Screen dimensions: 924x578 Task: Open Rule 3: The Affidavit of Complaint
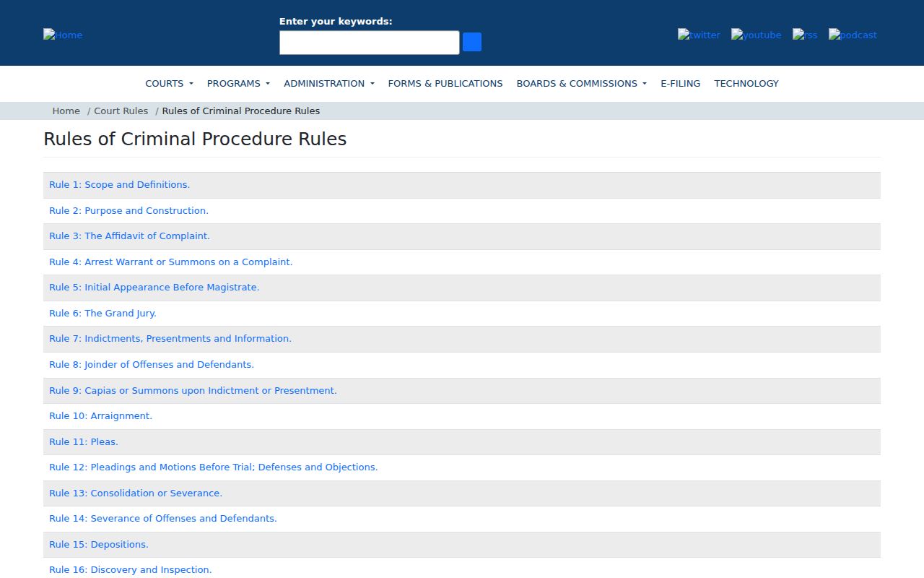pos(129,236)
